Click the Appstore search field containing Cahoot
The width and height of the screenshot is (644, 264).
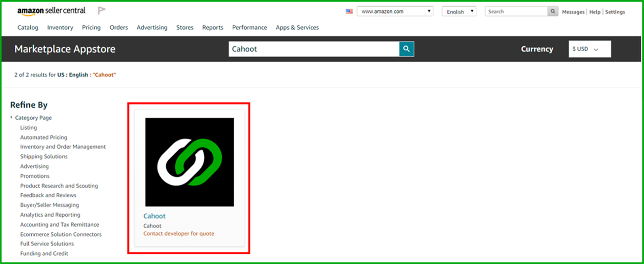click(x=314, y=49)
